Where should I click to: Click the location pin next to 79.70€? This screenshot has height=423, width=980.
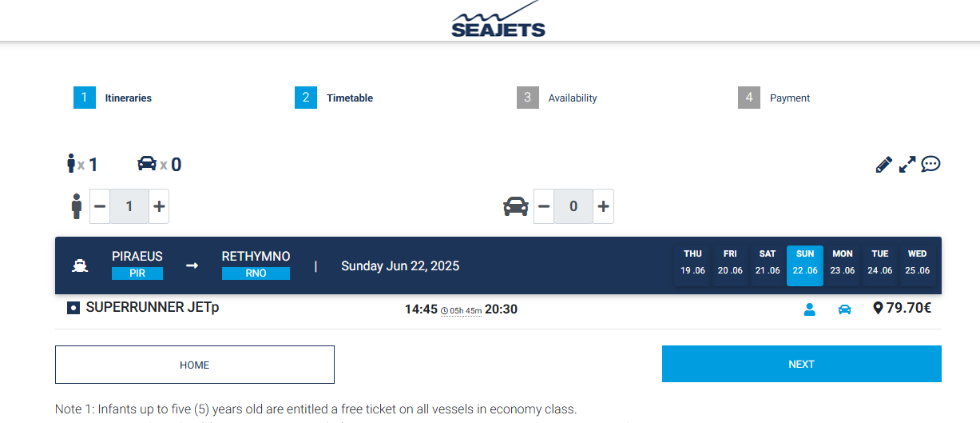[878, 308]
